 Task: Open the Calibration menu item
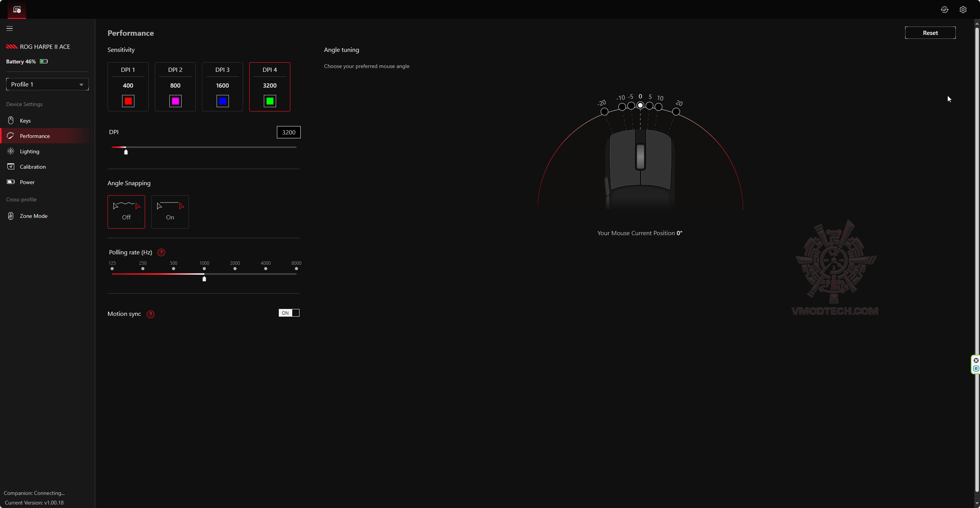(x=33, y=167)
